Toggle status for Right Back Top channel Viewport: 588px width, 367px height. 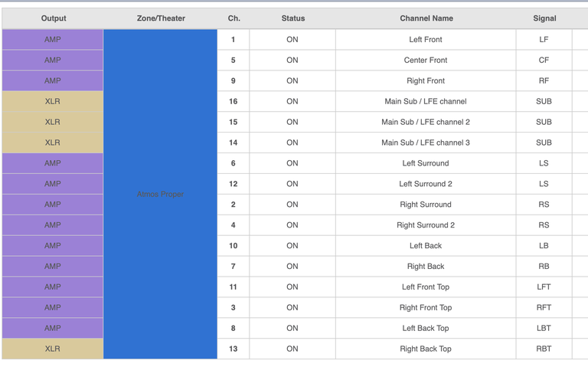pyautogui.click(x=292, y=349)
